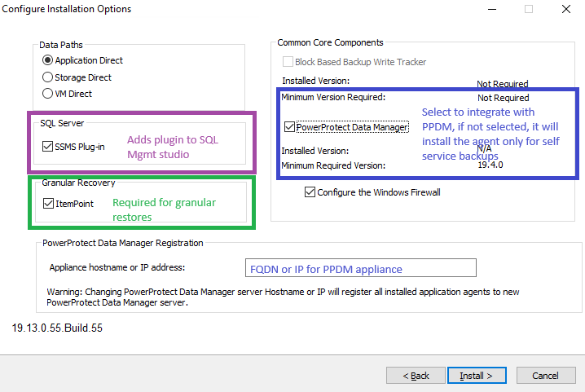This screenshot has height=392, width=585.
Task: Click the 'Minimum Version Required:' label
Action: click(333, 97)
